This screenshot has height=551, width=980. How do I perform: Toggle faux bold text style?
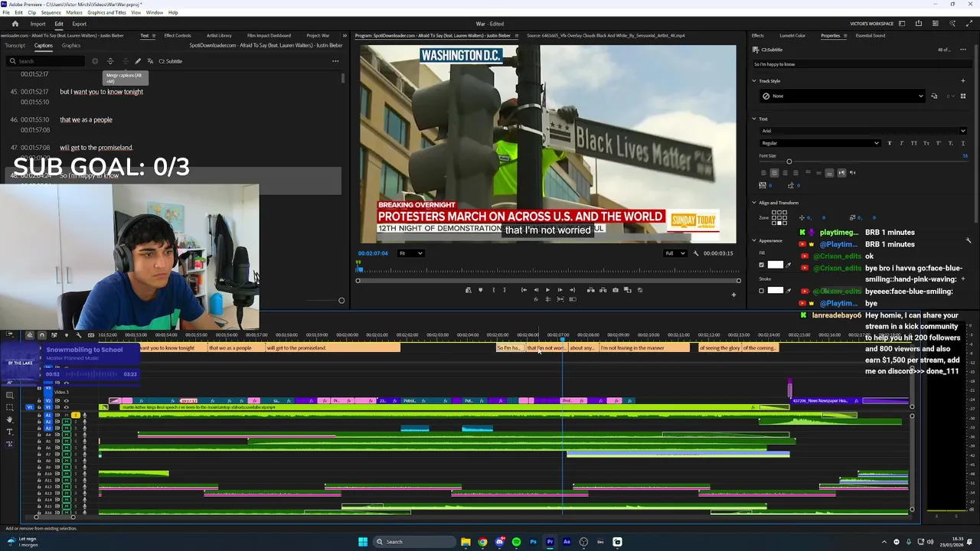(x=889, y=143)
